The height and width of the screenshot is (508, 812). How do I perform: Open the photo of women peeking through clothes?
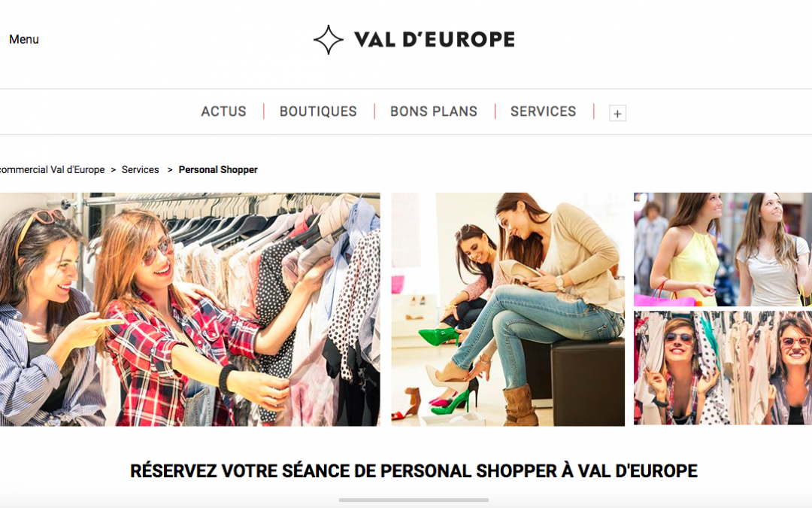click(723, 368)
